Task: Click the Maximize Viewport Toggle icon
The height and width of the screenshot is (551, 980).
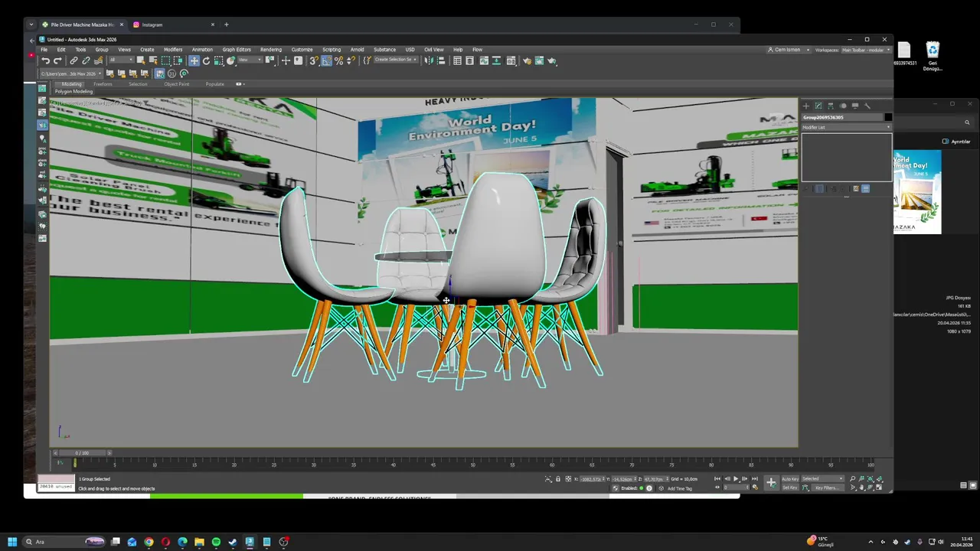Action: tap(880, 487)
